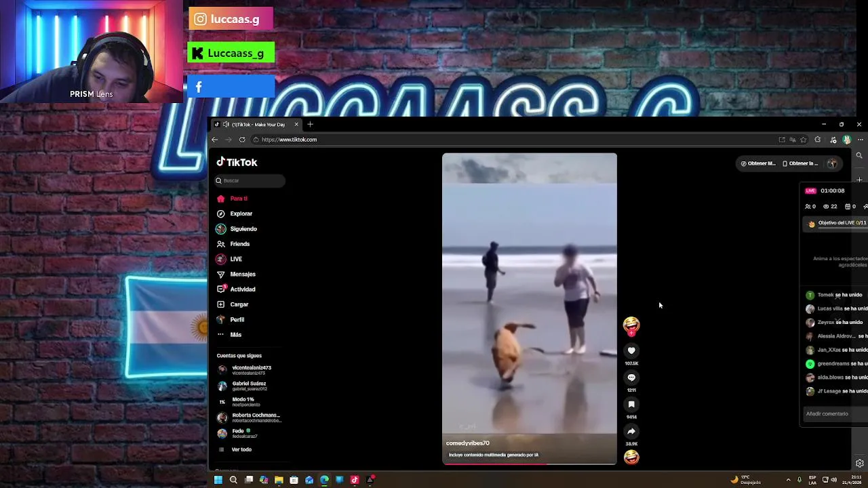Click the Obtener la... app button

[x=800, y=163]
